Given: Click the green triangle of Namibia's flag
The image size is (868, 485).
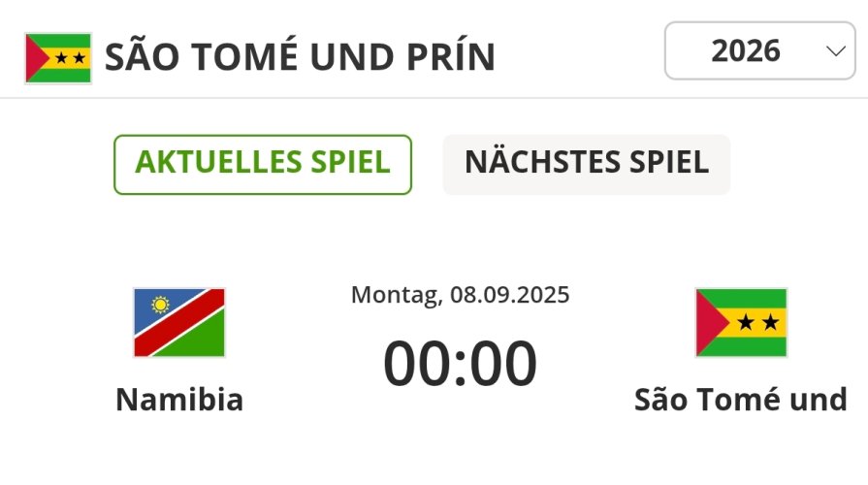Looking at the screenshot, I should coord(202,339).
